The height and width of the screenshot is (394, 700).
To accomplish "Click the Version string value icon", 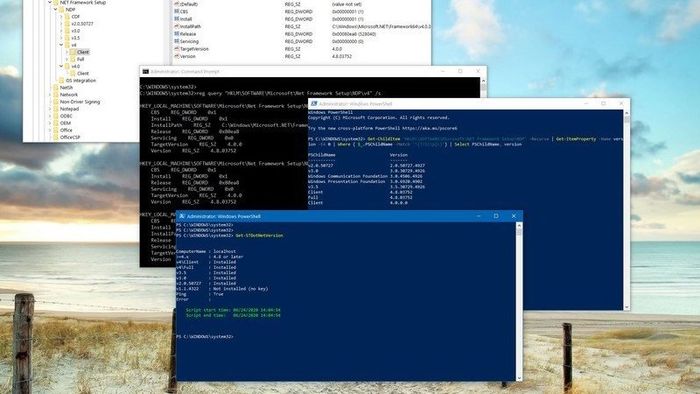I will (177, 56).
